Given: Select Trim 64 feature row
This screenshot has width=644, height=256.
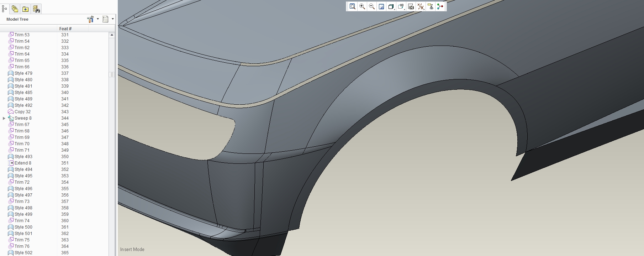Looking at the screenshot, I should point(22,54).
